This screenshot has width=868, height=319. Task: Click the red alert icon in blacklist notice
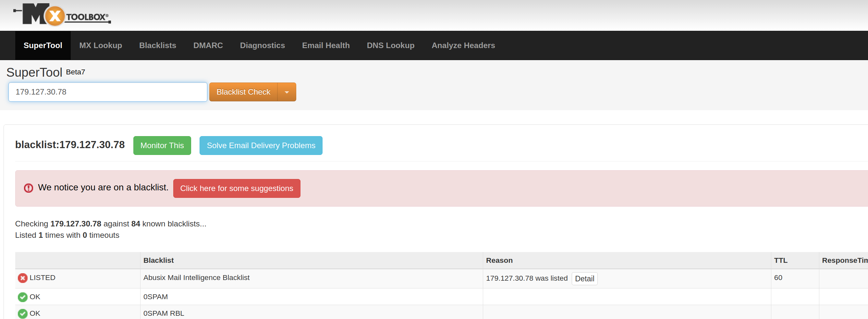point(29,188)
